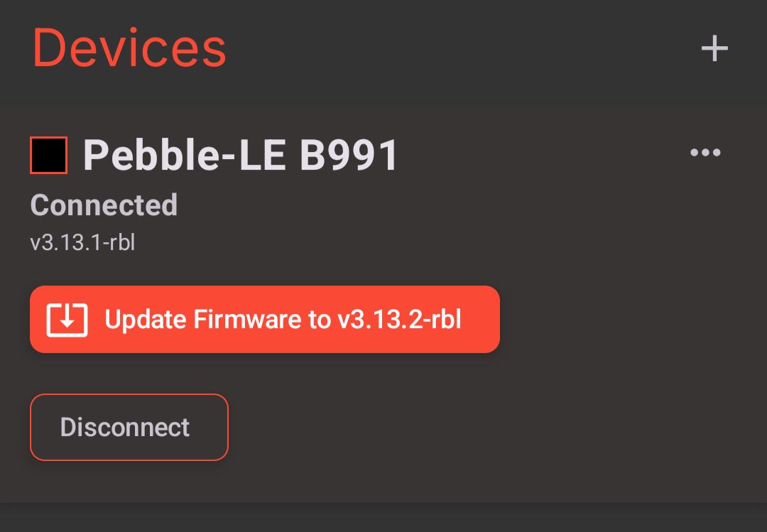Tap the arrow-into-tray icon on update button
The width and height of the screenshot is (767, 532).
67,320
